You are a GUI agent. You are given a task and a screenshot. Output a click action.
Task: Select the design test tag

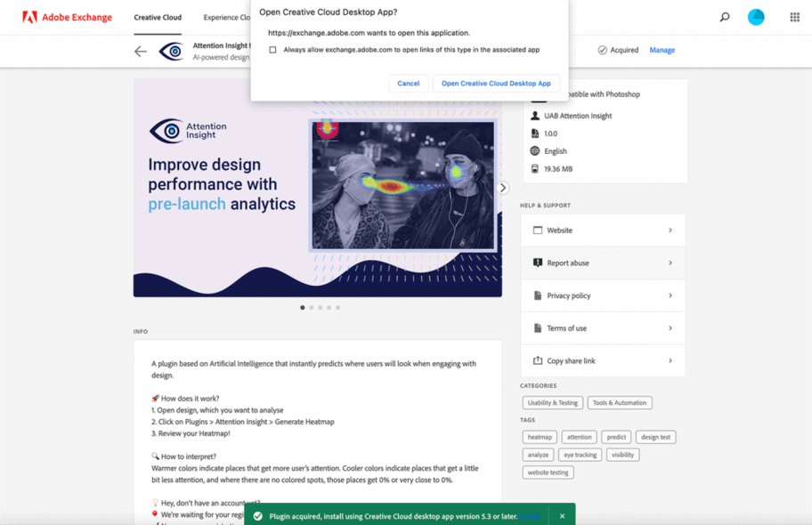(655, 437)
